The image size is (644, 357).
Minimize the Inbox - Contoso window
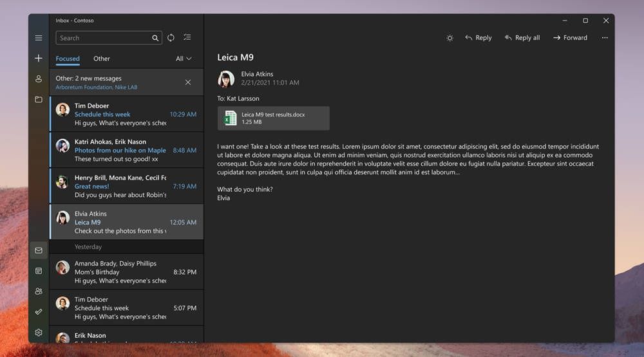[565, 21]
